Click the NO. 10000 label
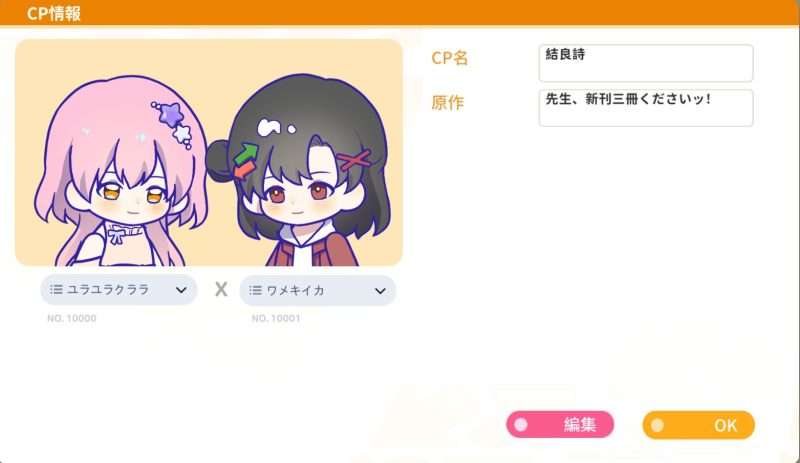Viewport: 800px width, 463px height. pos(71,318)
